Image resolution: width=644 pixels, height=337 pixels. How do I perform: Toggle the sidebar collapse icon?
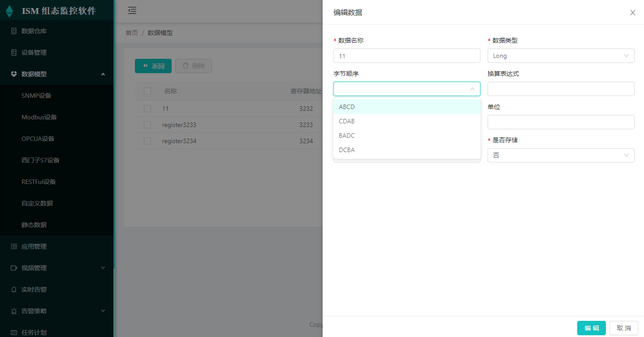pos(132,10)
